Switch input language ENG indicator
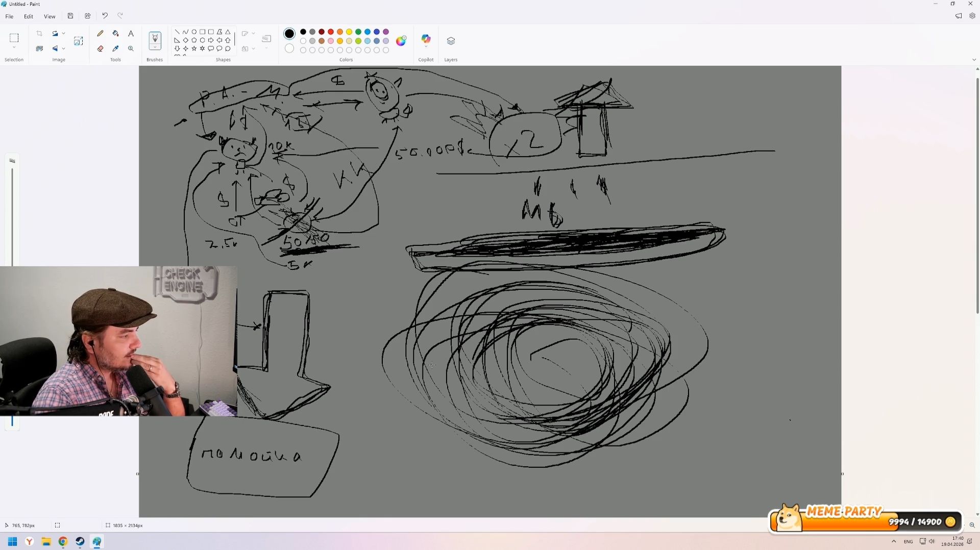The height and width of the screenshot is (550, 980). [908, 541]
